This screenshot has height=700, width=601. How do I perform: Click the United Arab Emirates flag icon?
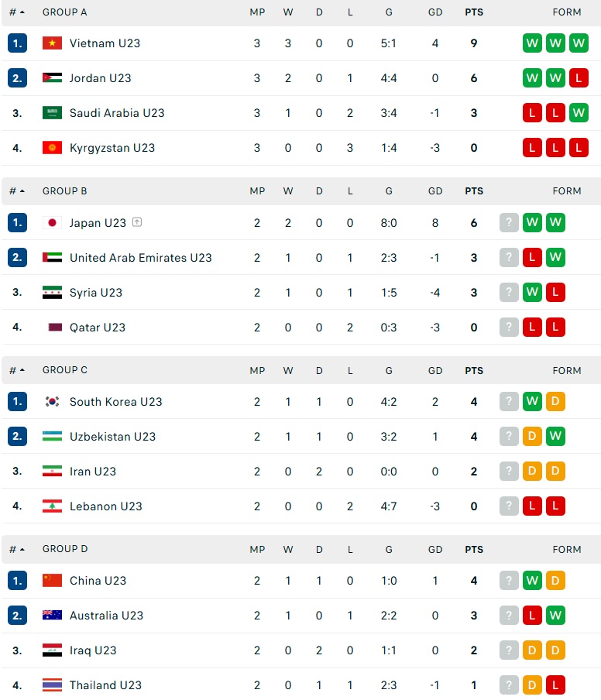[x=52, y=258]
